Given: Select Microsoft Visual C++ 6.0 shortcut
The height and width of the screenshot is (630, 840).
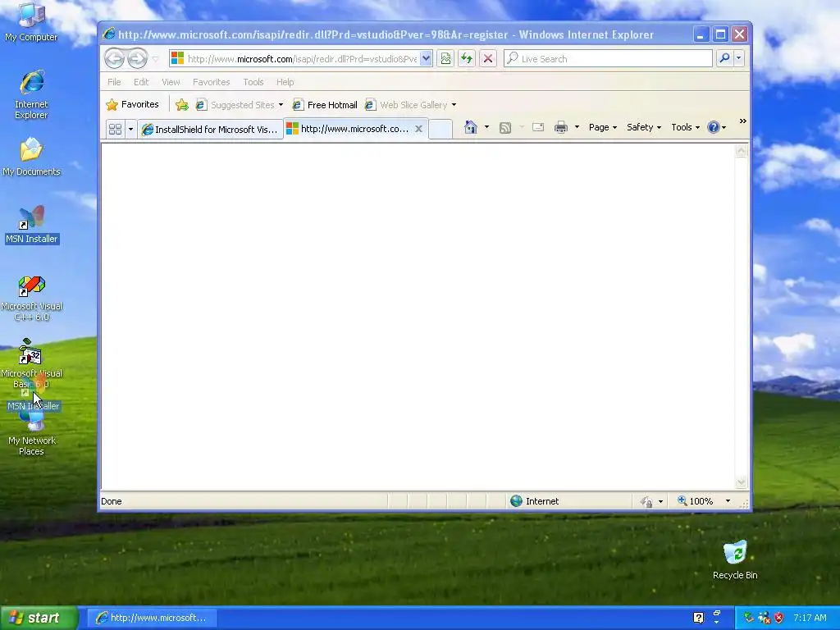Looking at the screenshot, I should pyautogui.click(x=32, y=298).
